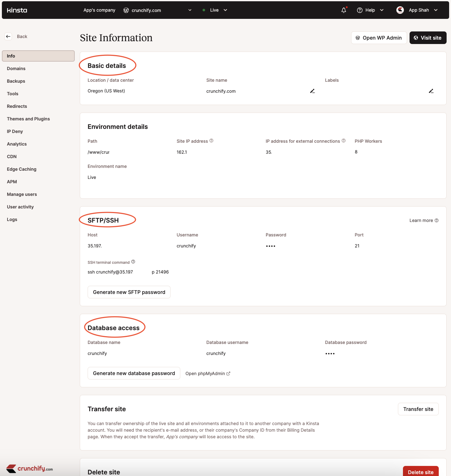Click the Open WP Admin button
451x476 pixels.
coord(379,38)
